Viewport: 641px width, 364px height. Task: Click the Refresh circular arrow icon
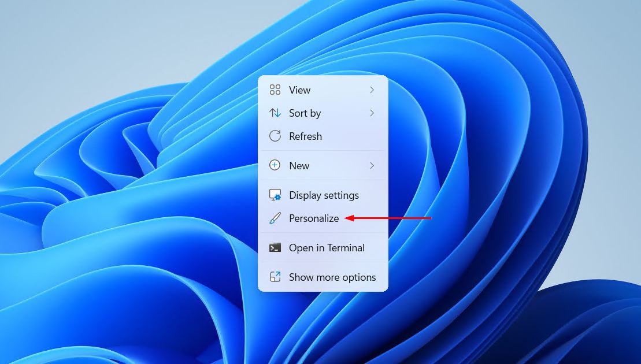(x=275, y=136)
